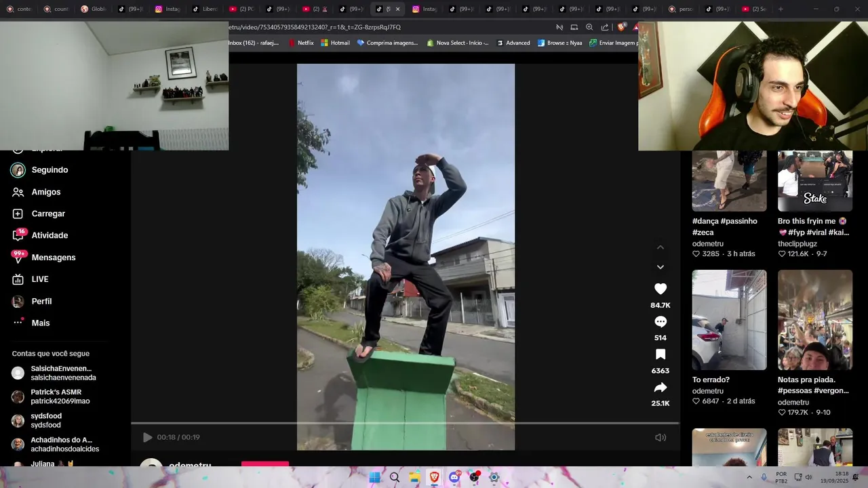This screenshot has height=488, width=868.
Task: Open the Advanced bookmark
Action: [x=513, y=43]
